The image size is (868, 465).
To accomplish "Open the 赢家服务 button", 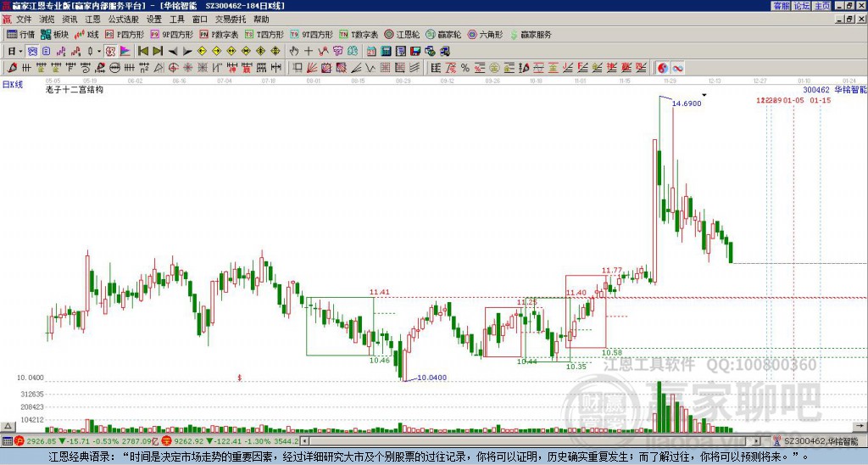I will (x=531, y=34).
